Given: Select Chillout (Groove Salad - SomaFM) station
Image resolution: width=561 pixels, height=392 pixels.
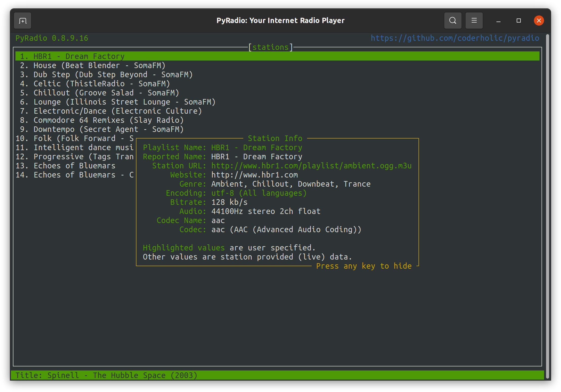Looking at the screenshot, I should pos(99,93).
